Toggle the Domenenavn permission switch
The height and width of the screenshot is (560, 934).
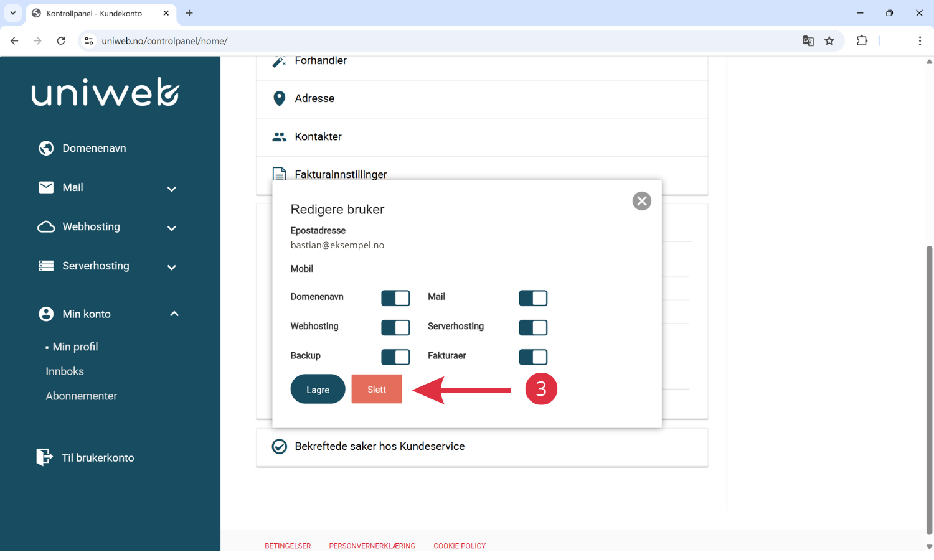coord(395,298)
